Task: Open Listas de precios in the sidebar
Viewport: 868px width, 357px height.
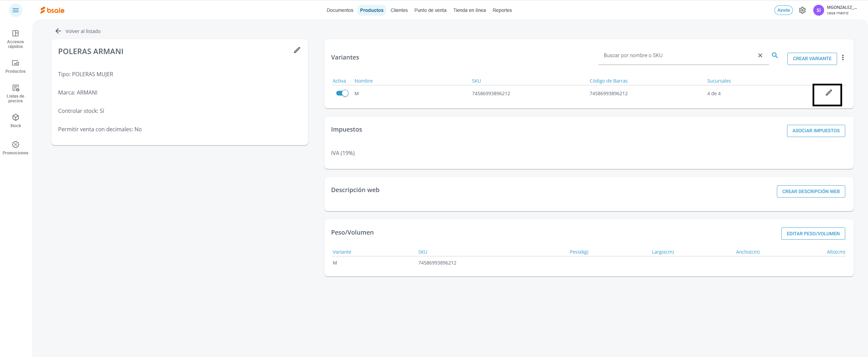Action: point(15,93)
